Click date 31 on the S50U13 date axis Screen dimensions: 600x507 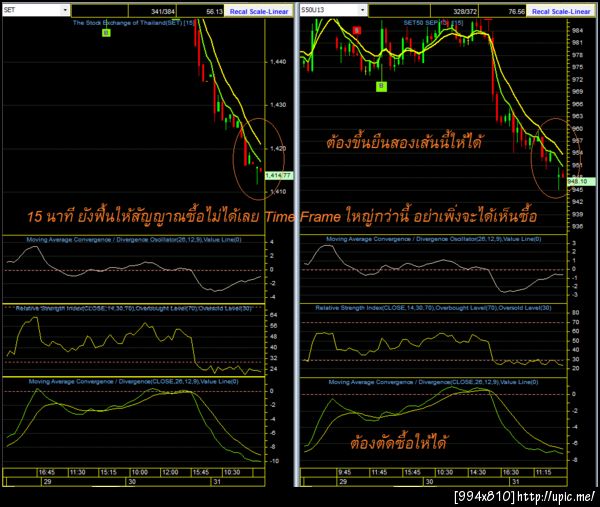516,481
